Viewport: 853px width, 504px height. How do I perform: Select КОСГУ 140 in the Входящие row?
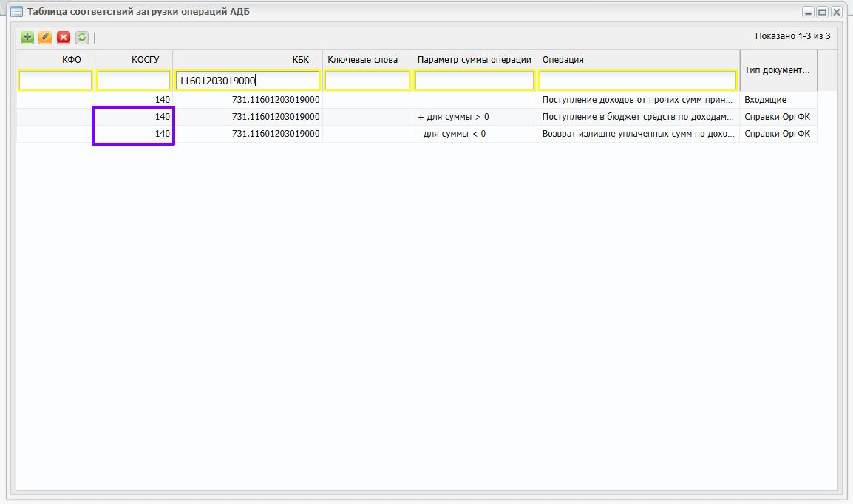coord(134,100)
